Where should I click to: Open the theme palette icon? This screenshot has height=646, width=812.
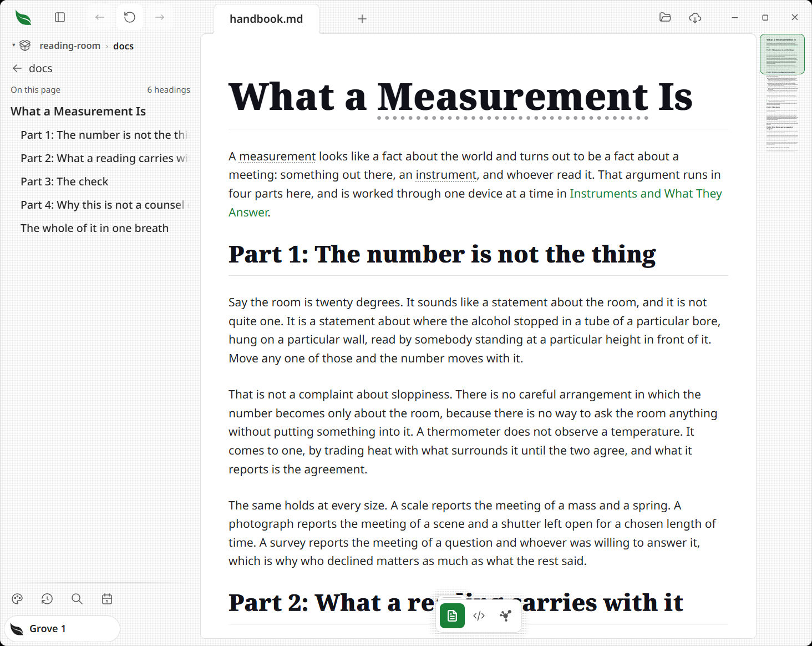pos(17,599)
